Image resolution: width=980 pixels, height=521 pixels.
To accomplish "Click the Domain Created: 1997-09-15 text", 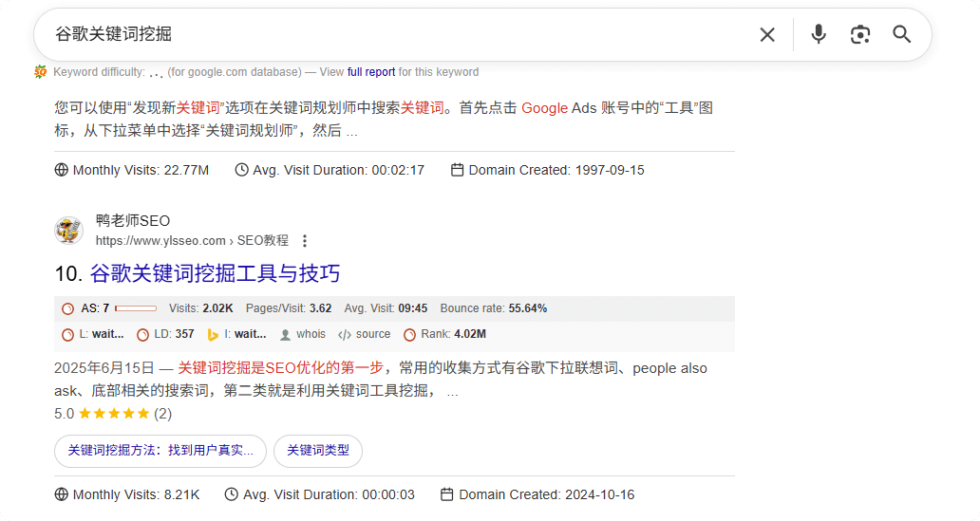I will (x=556, y=170).
